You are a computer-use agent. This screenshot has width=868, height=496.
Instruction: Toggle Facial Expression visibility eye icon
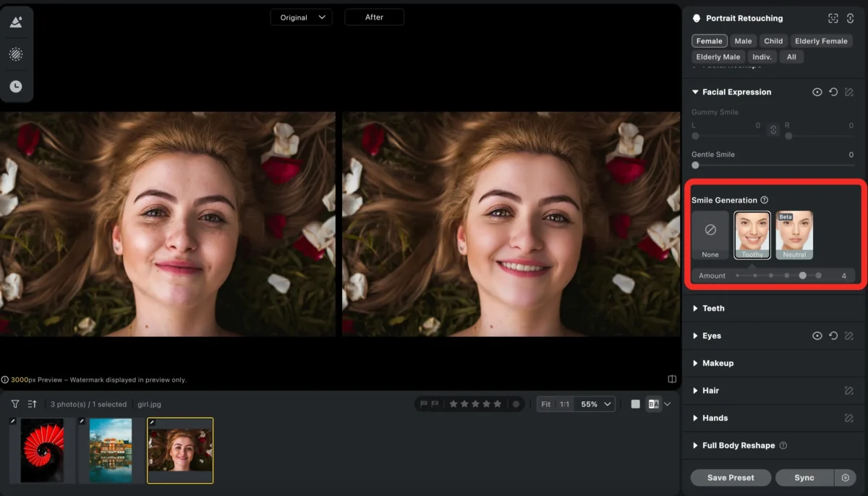pyautogui.click(x=817, y=93)
